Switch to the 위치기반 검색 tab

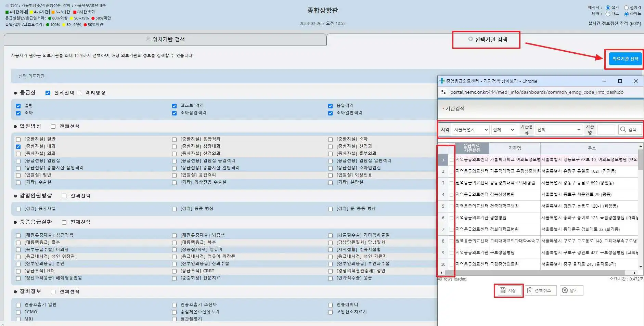165,39
